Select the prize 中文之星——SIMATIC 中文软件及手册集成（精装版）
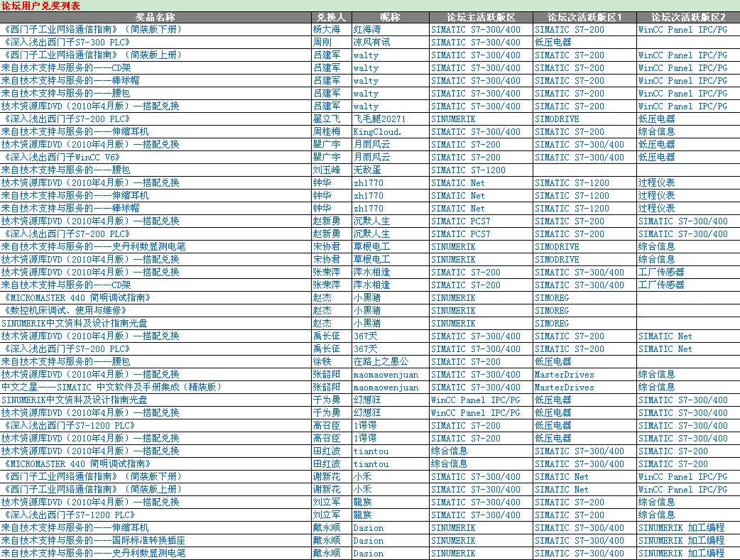This screenshot has width=740, height=560. pos(111,386)
